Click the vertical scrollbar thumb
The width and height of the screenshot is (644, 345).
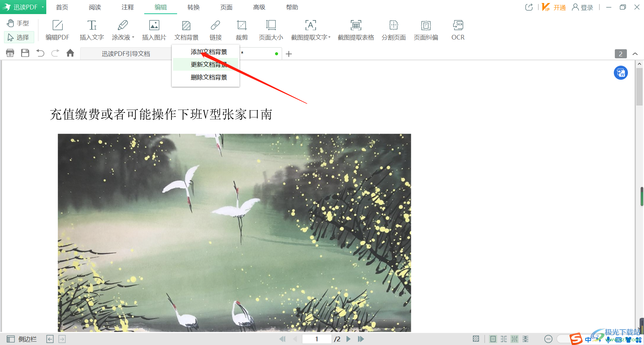[x=639, y=86]
